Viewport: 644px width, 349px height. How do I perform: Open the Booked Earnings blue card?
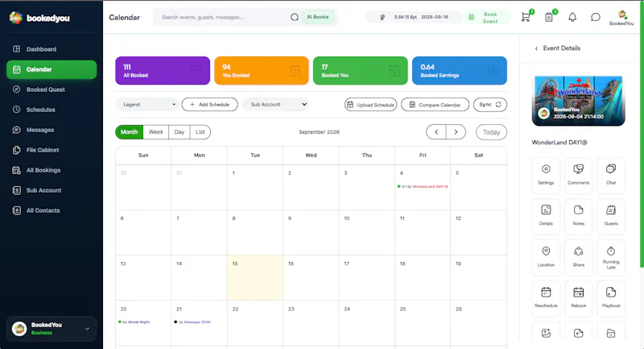click(x=459, y=71)
